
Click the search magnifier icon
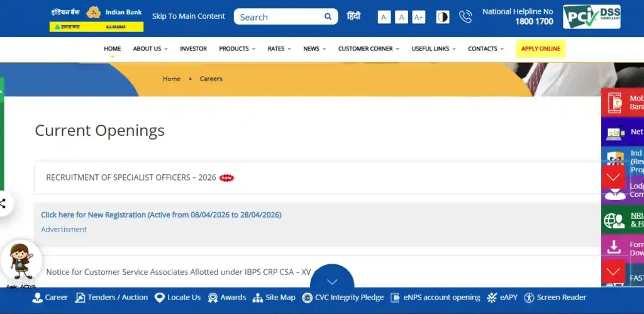coord(328,17)
